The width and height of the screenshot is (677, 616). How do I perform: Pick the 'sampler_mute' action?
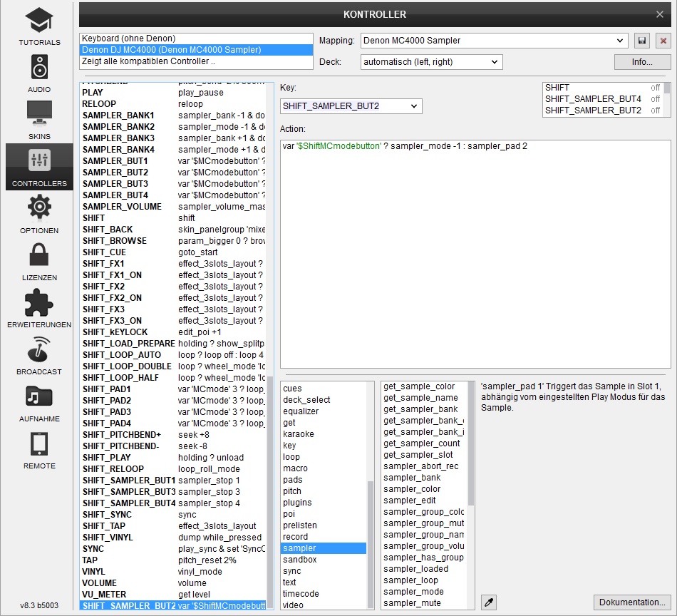pyautogui.click(x=424, y=603)
